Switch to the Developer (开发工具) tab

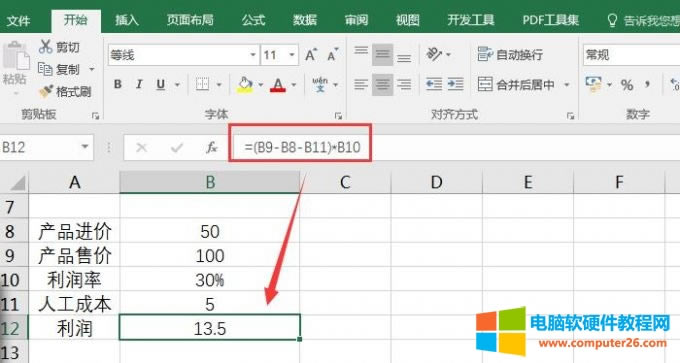click(x=471, y=20)
